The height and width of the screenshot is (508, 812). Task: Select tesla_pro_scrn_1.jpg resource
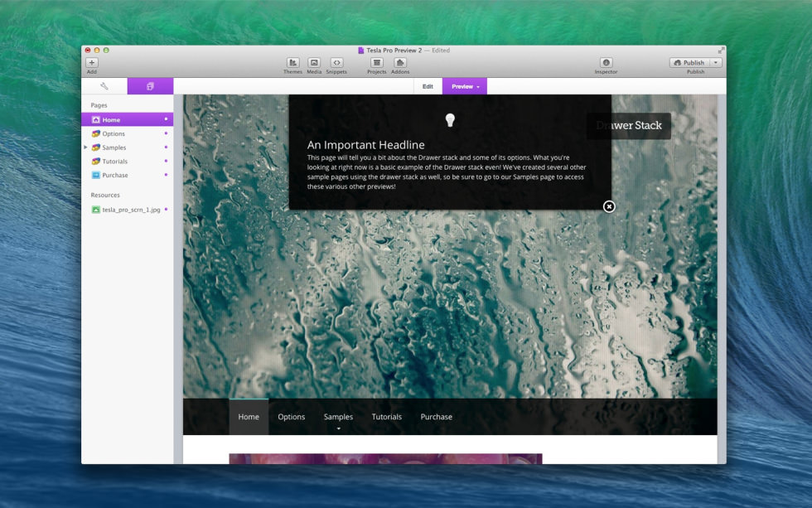[x=128, y=210]
